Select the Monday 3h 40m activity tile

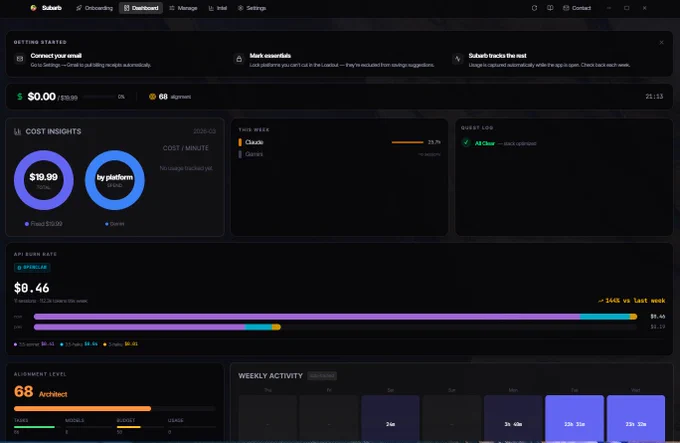click(x=513, y=419)
